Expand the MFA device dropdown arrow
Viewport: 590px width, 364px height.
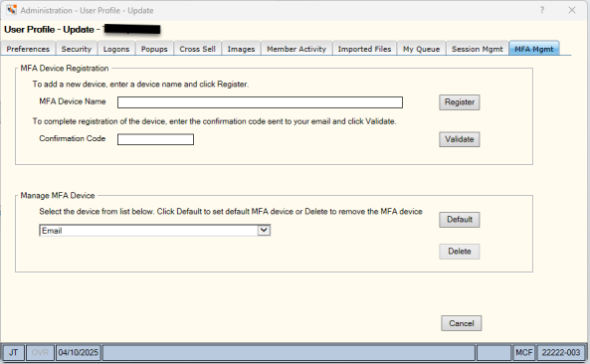click(264, 230)
